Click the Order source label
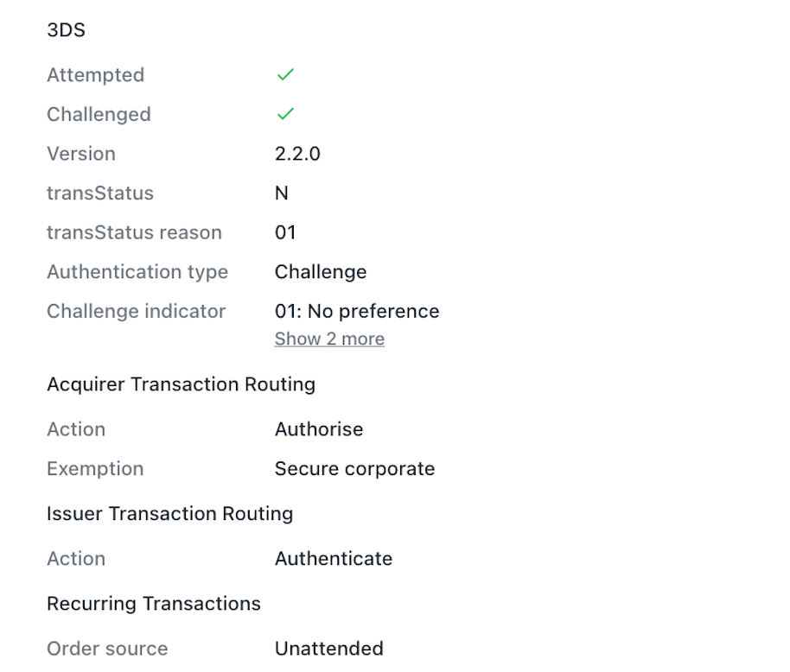This screenshot has width=790, height=672. click(x=107, y=649)
